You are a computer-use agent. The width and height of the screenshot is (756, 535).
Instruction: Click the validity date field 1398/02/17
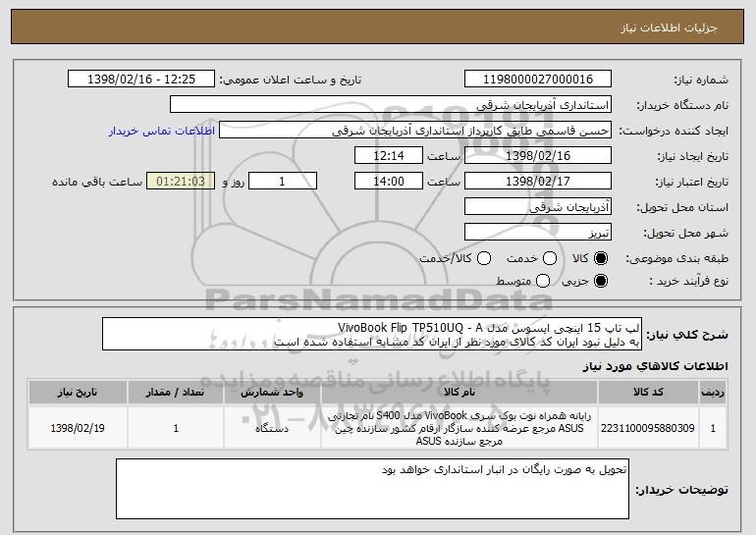pos(538,182)
